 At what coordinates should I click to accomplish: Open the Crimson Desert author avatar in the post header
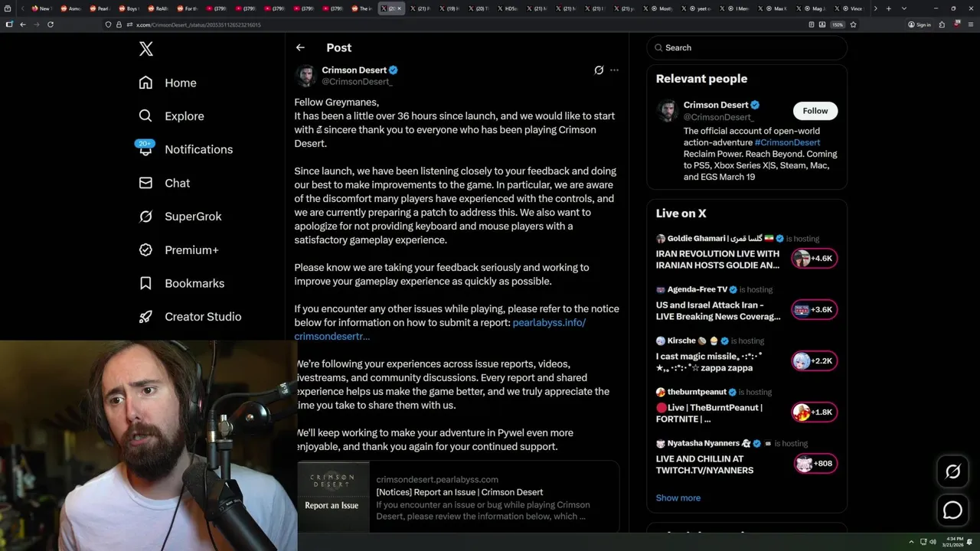[305, 76]
